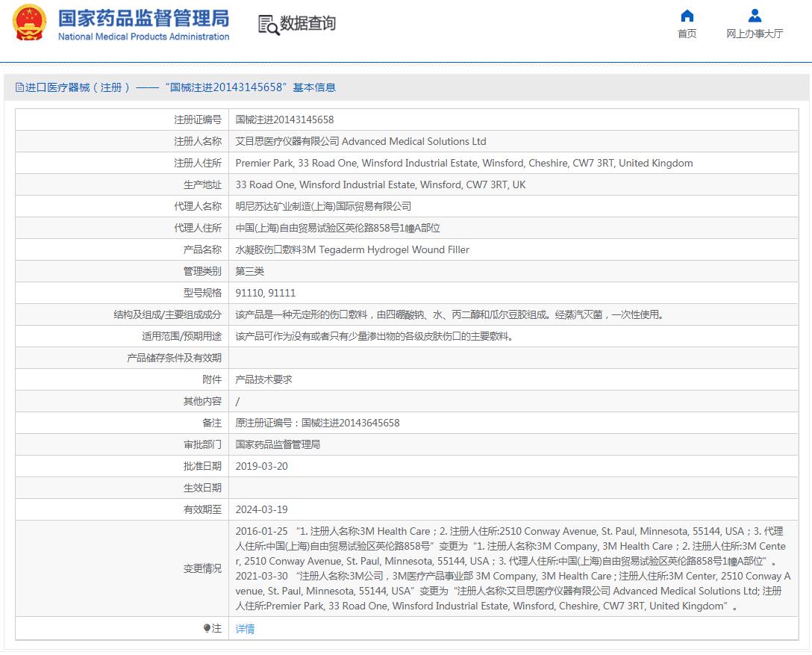Click the 网上办事大厅 label

[755, 34]
